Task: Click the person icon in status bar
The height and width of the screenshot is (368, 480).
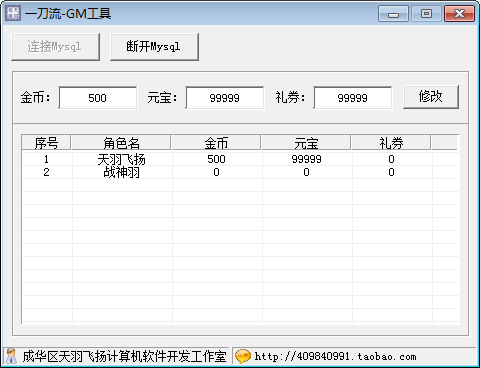Action: click(x=11, y=356)
